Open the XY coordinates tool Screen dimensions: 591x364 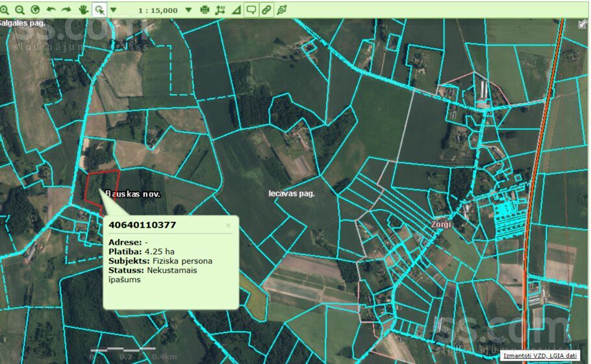pos(220,10)
